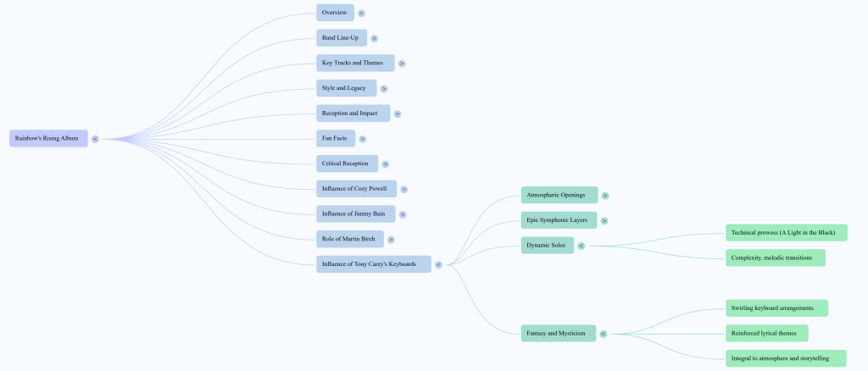Select Integral to atmosphere and storytelling node
The image size is (868, 371).
click(785, 358)
